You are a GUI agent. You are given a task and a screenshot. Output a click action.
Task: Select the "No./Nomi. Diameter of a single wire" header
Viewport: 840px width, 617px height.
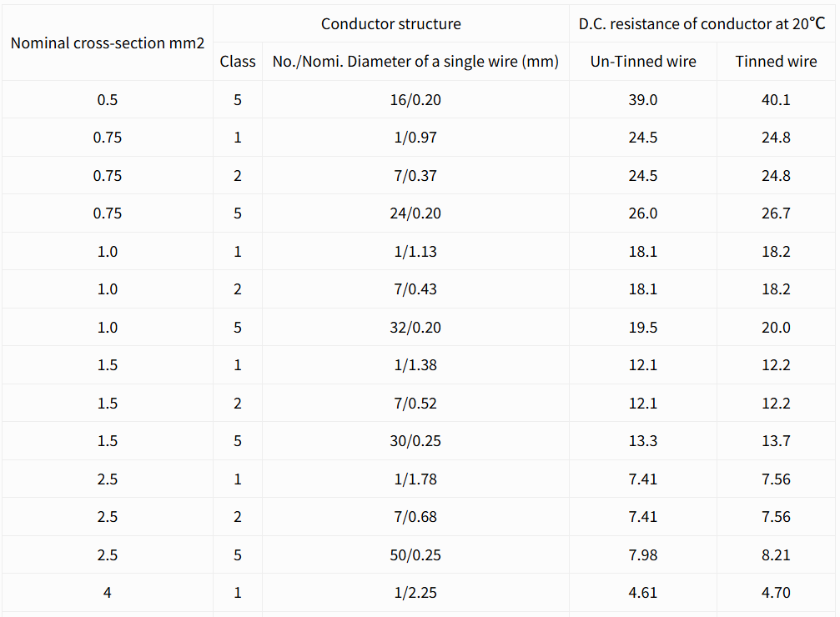415,62
